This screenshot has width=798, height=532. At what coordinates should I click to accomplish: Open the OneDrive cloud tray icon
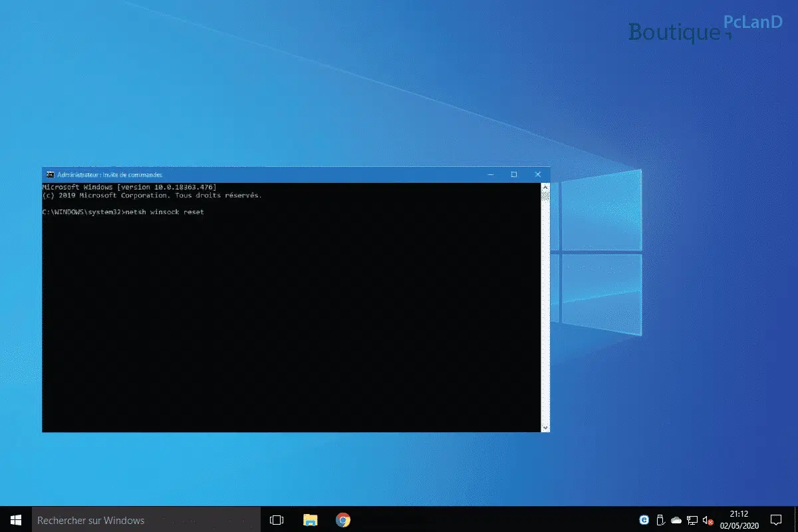pyautogui.click(x=676, y=520)
